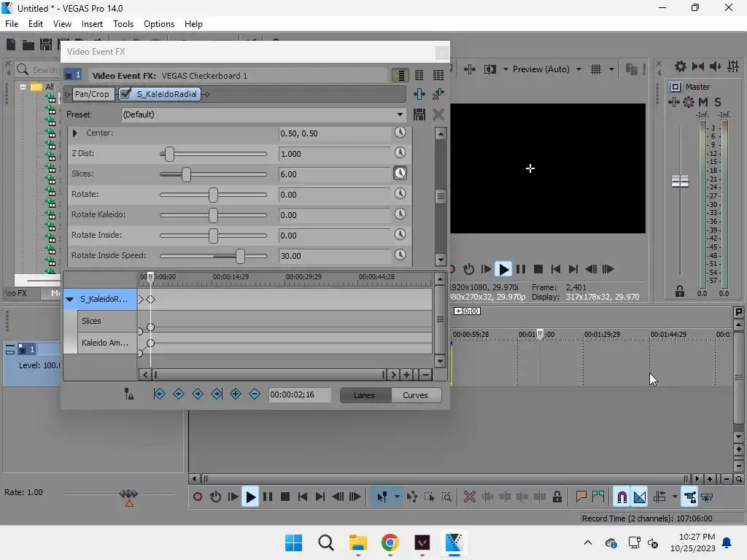Screen dimensions: 747x560
Task: Open Windows Start menu
Action: [x=293, y=542]
